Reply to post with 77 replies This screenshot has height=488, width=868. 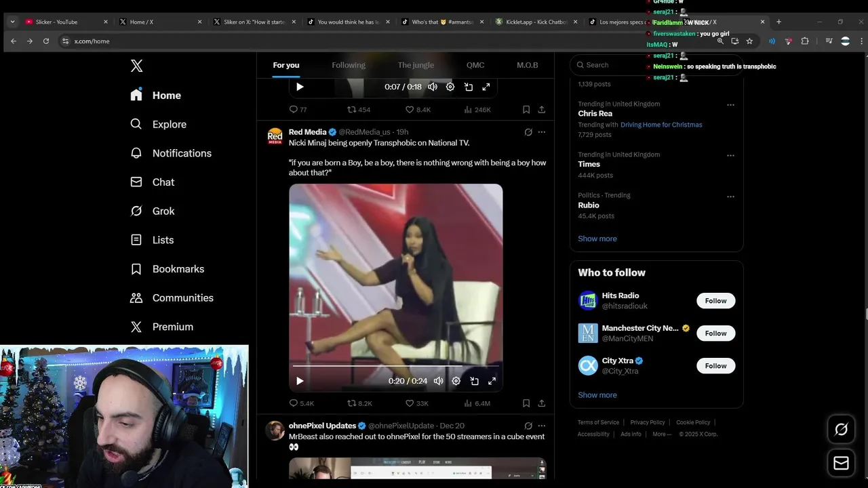tap(298, 109)
